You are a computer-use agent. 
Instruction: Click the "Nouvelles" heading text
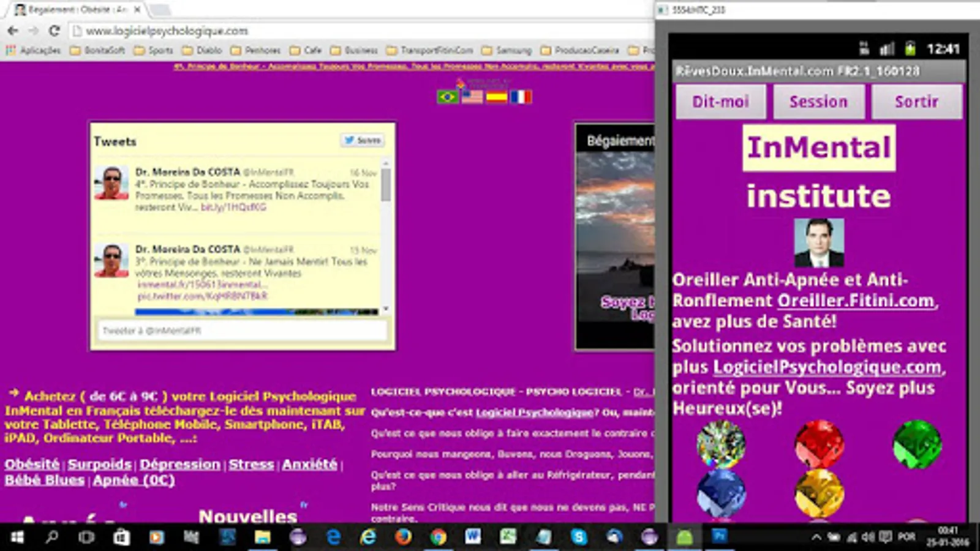[x=248, y=515]
